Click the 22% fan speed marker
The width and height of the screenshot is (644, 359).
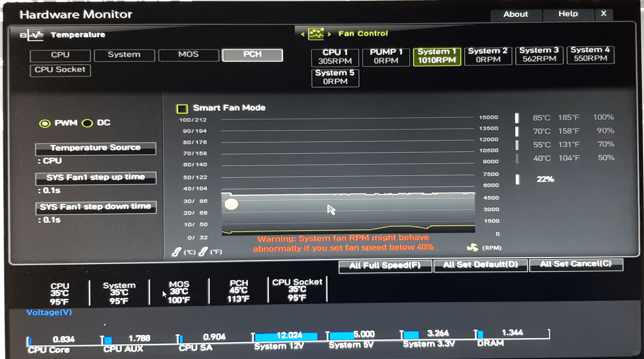[x=517, y=179]
